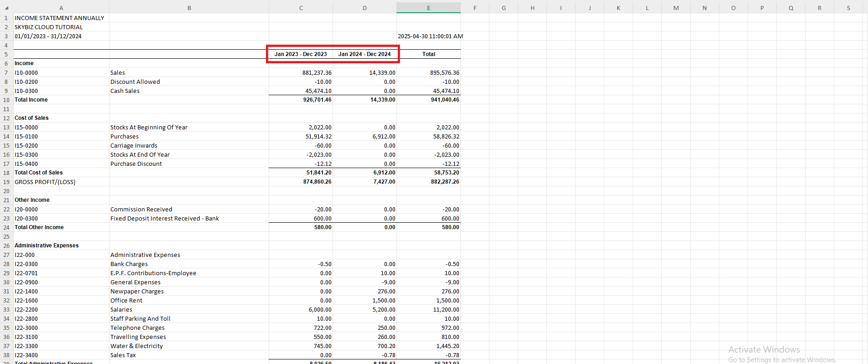Click the 'Total' column heading cell
The width and height of the screenshot is (868, 364).
pyautogui.click(x=428, y=54)
